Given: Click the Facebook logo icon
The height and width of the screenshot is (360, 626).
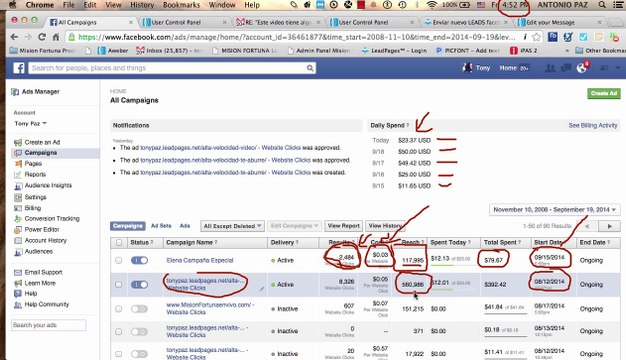Looking at the screenshot, I should [19, 68].
